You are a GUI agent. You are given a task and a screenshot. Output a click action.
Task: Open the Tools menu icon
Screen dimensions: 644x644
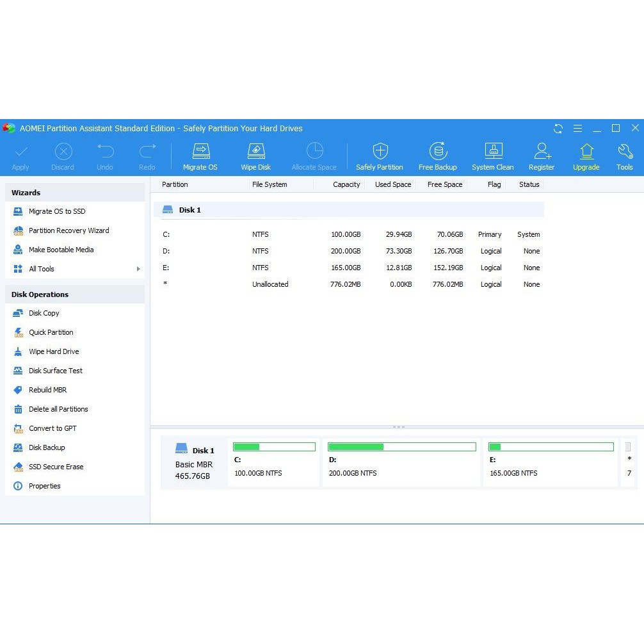point(624,155)
